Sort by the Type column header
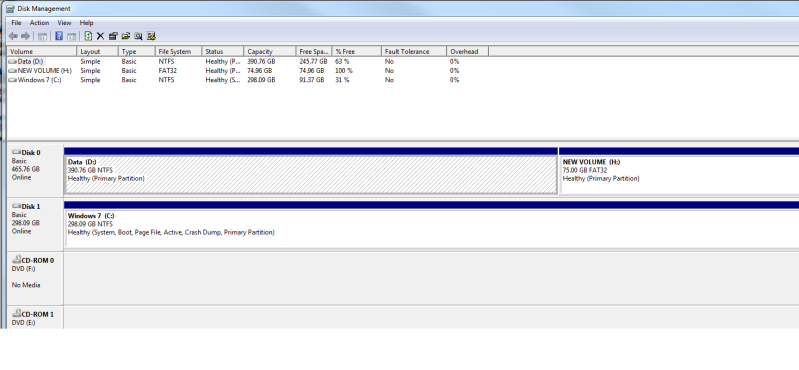Viewport: 799px width, 370px height. click(137, 51)
